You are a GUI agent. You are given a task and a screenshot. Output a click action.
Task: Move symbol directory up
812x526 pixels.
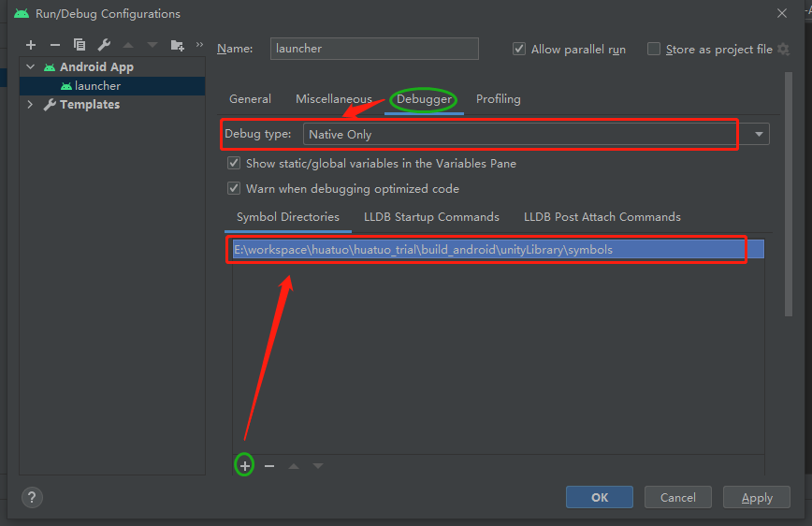[x=294, y=466]
